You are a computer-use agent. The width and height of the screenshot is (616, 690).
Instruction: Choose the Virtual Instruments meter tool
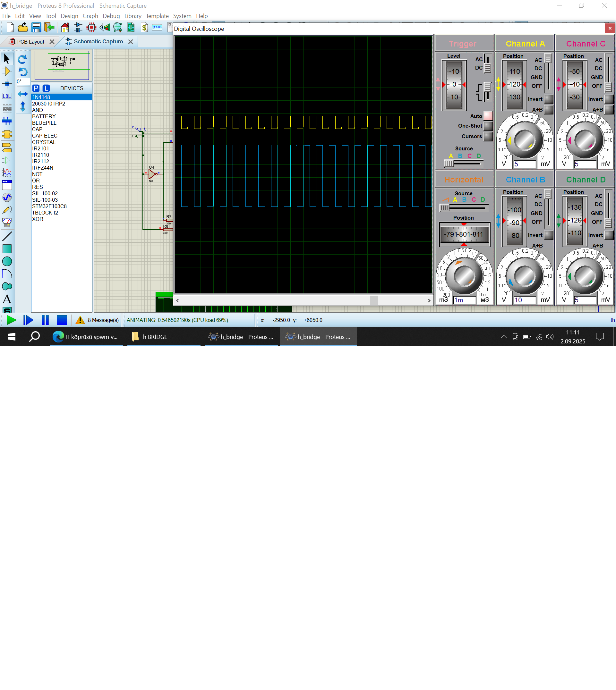tap(7, 222)
